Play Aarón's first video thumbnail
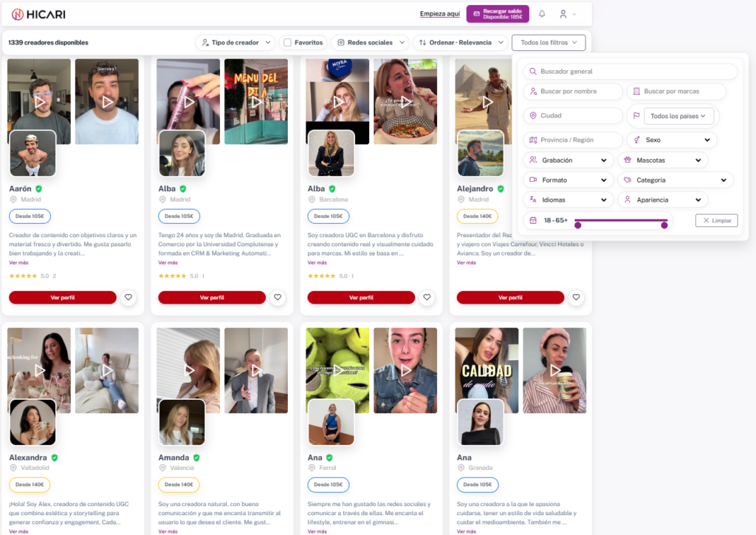The width and height of the screenshot is (756, 535). pos(40,102)
